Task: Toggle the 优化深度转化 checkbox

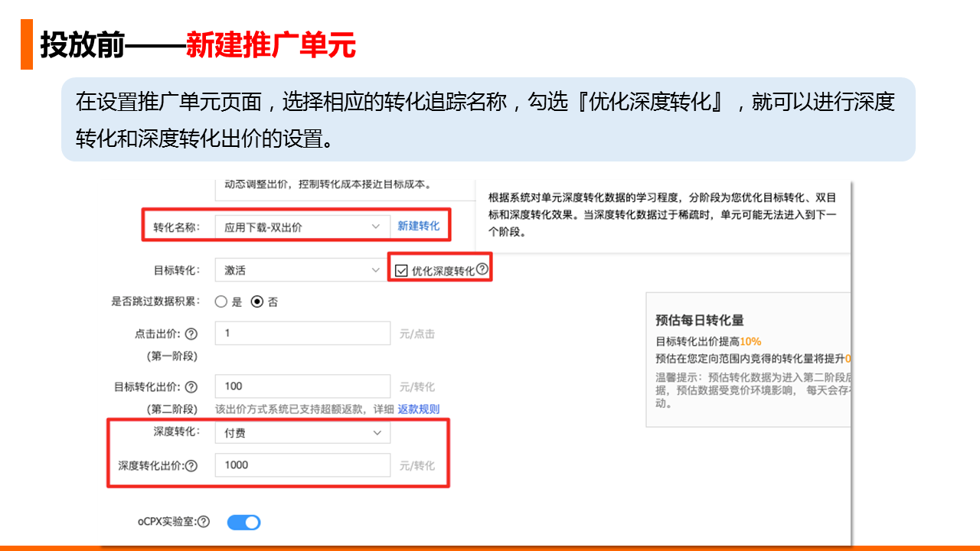Action: point(401,270)
